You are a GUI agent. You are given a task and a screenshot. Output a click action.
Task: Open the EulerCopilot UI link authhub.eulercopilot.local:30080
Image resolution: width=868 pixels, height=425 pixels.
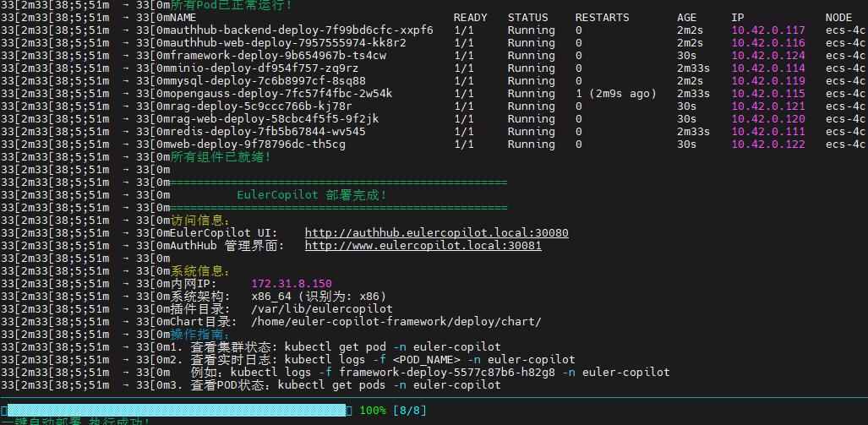(x=437, y=233)
